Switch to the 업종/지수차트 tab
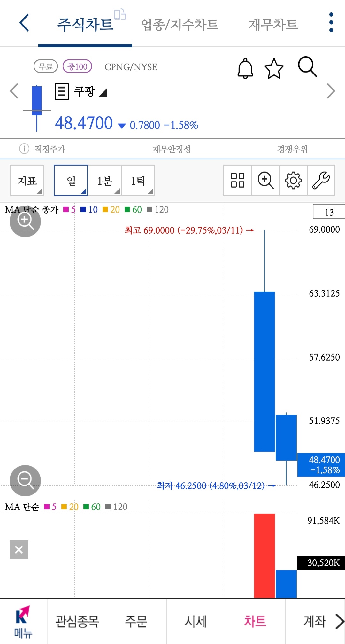The width and height of the screenshot is (345, 644). click(x=180, y=25)
